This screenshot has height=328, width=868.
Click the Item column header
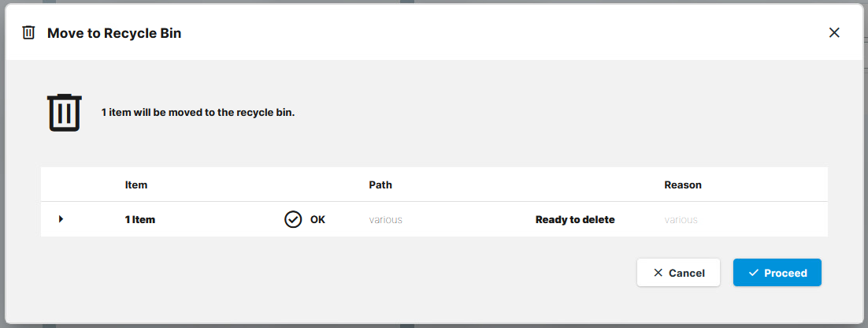click(136, 185)
